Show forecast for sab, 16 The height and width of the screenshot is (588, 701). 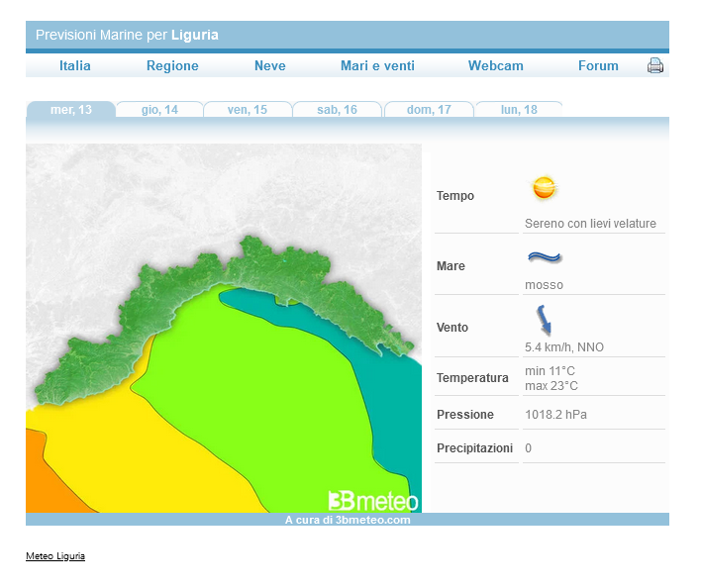[337, 110]
